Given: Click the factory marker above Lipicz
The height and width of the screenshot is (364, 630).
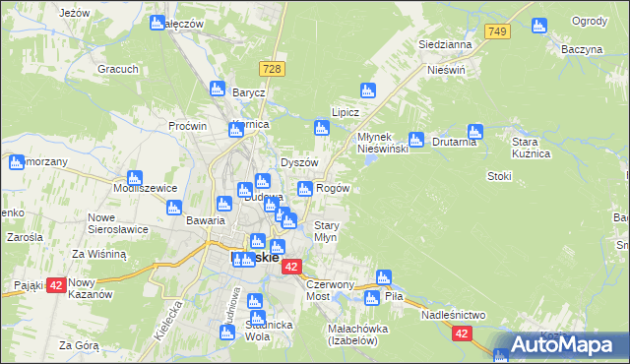Looking at the screenshot, I should click(368, 91).
